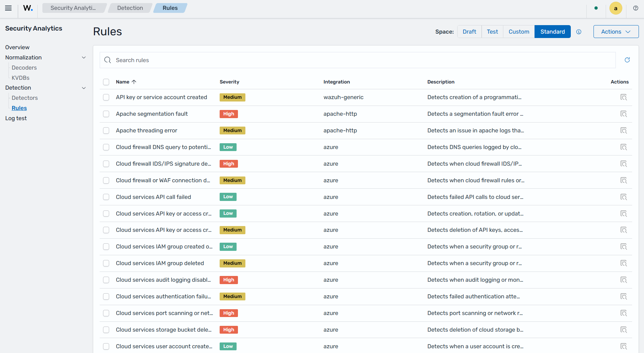Click the Wazuh logo home icon
The height and width of the screenshot is (353, 644).
[28, 8]
